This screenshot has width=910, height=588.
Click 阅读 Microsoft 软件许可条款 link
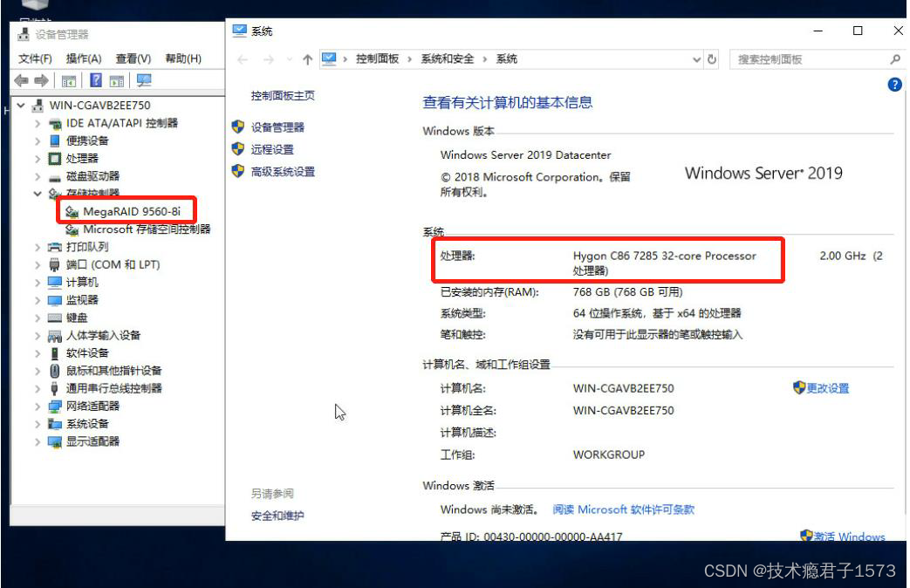(x=623, y=509)
